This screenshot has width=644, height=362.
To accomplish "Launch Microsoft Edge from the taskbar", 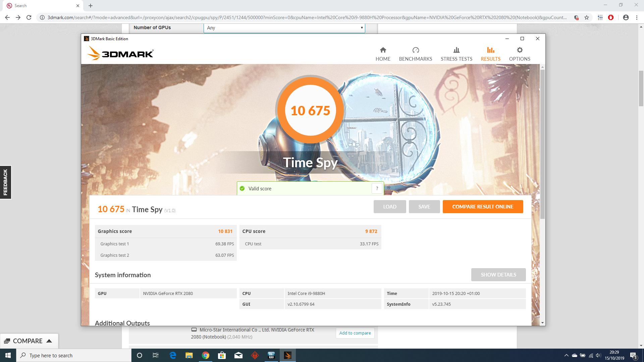I will pos(173,355).
